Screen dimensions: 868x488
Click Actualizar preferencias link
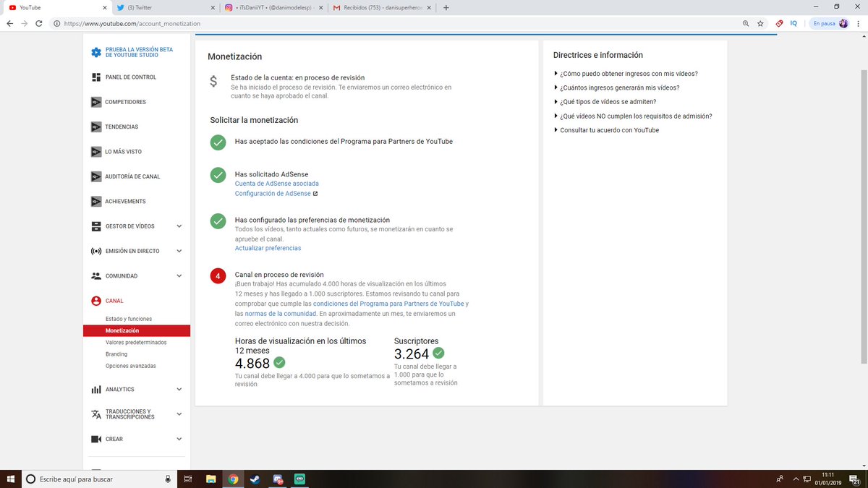pyautogui.click(x=268, y=248)
